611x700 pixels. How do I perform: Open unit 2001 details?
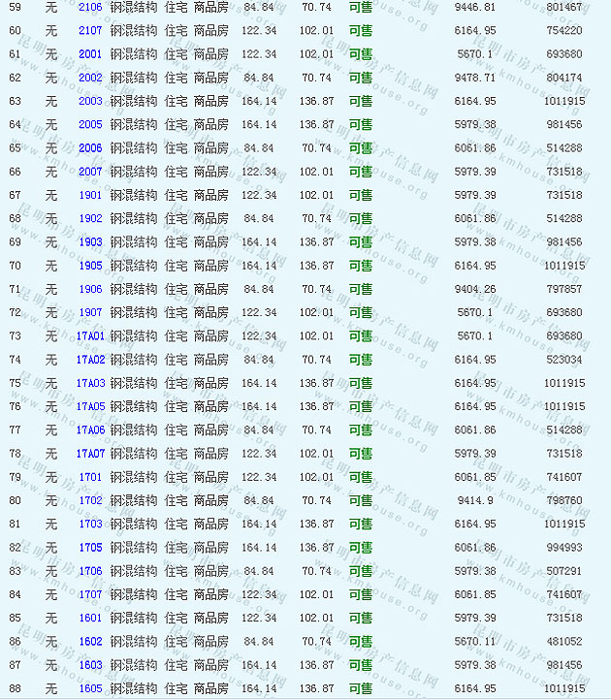click(90, 54)
